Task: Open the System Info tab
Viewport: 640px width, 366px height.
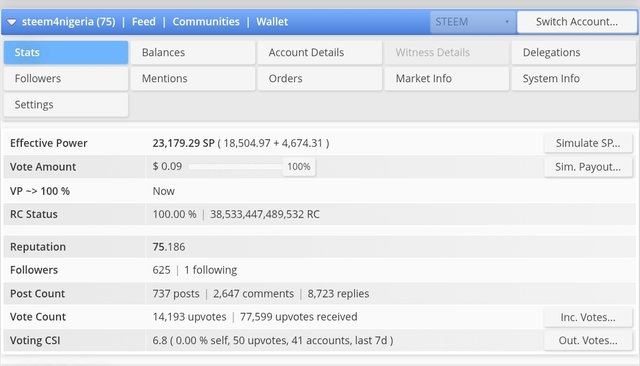Action: coord(574,79)
